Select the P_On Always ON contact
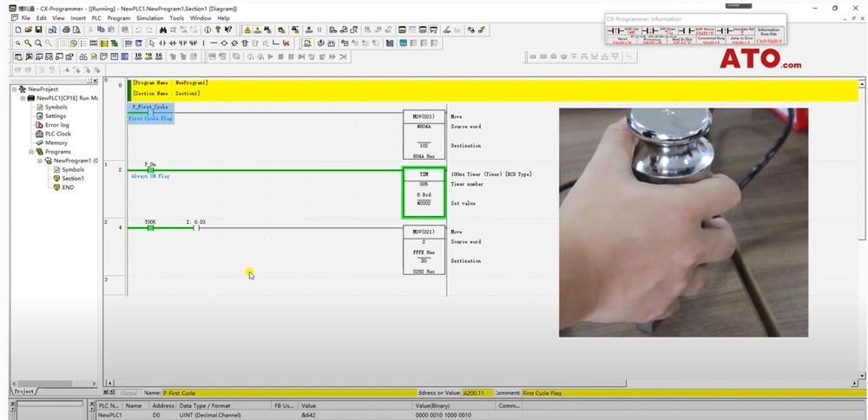The height and width of the screenshot is (420, 868). pos(150,170)
